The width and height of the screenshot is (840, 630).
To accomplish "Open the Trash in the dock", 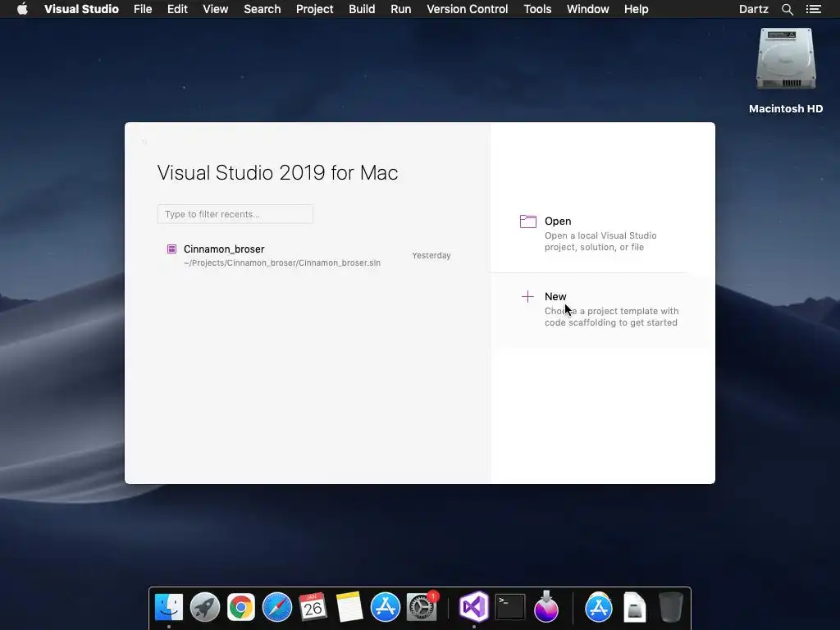I will [x=670, y=608].
